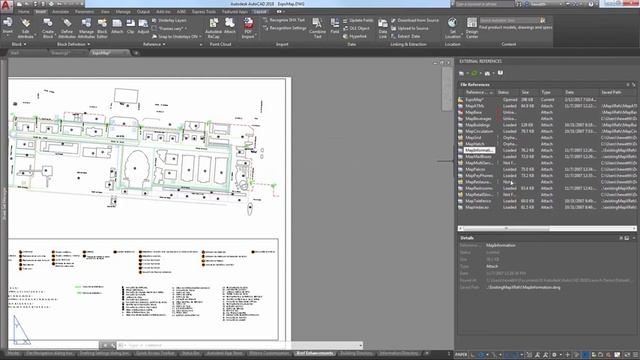The width and height of the screenshot is (640, 360).
Task: Expand the Reference panel dropdown
Action: [154, 44]
